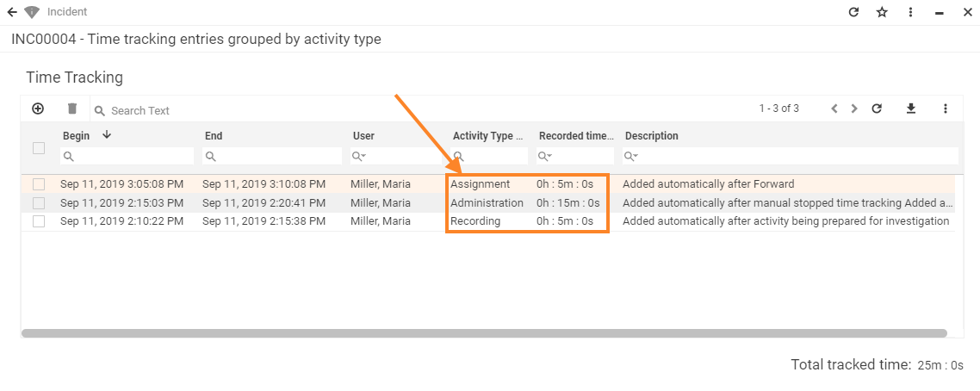Sort entries by the End column header
This screenshot has height=391, width=980.
pos(214,136)
